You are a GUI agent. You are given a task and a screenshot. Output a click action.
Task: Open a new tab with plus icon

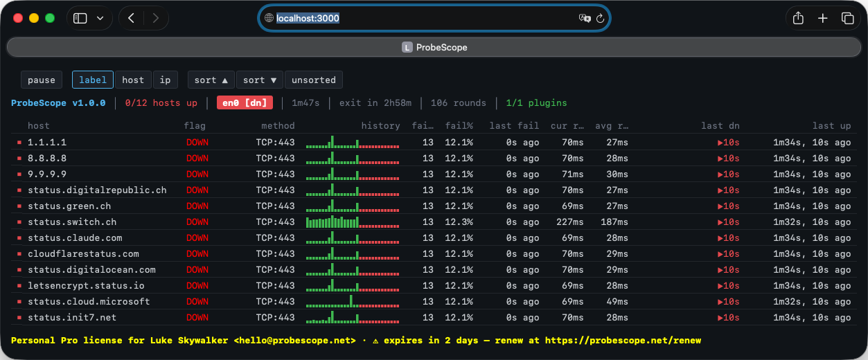(823, 19)
